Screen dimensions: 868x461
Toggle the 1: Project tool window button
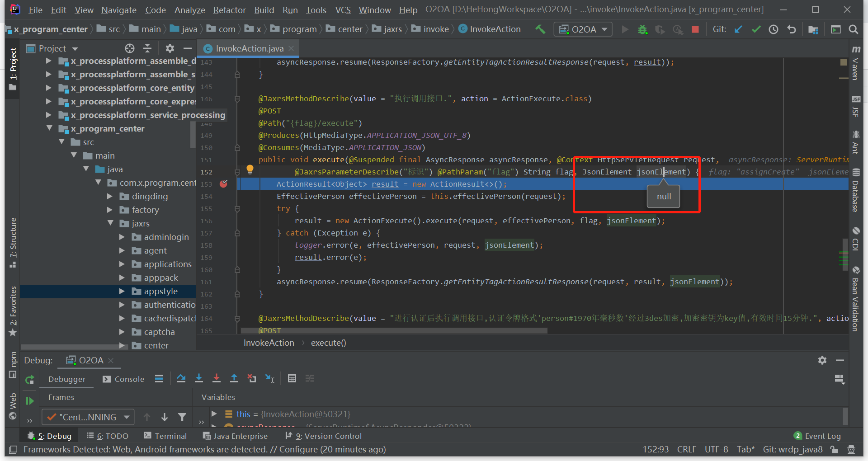point(13,68)
